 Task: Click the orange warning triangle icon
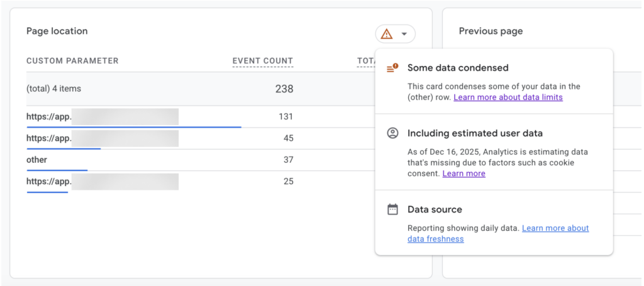pos(387,34)
